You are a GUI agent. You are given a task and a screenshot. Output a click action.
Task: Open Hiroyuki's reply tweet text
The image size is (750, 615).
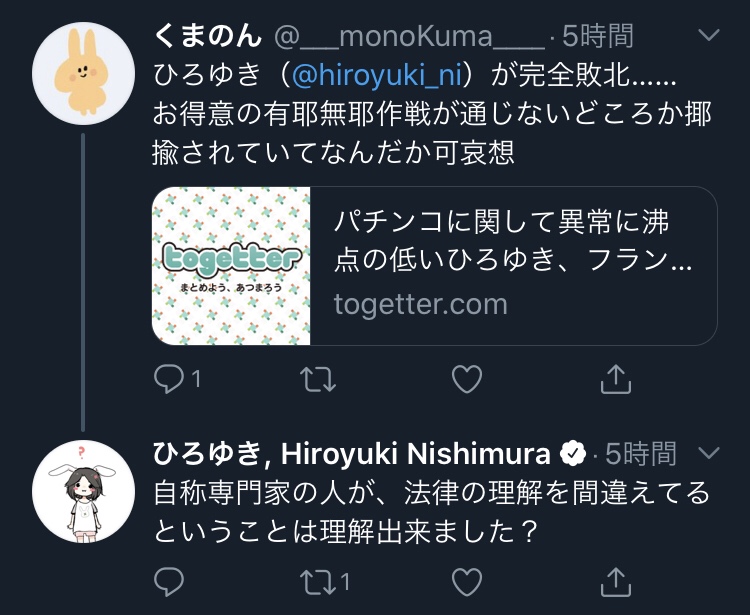431,512
